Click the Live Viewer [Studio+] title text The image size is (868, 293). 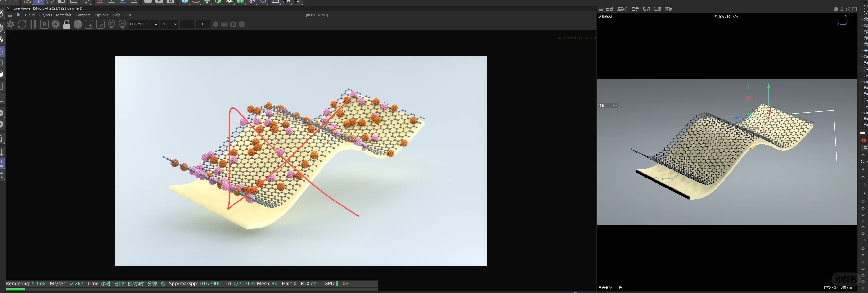tap(47, 8)
